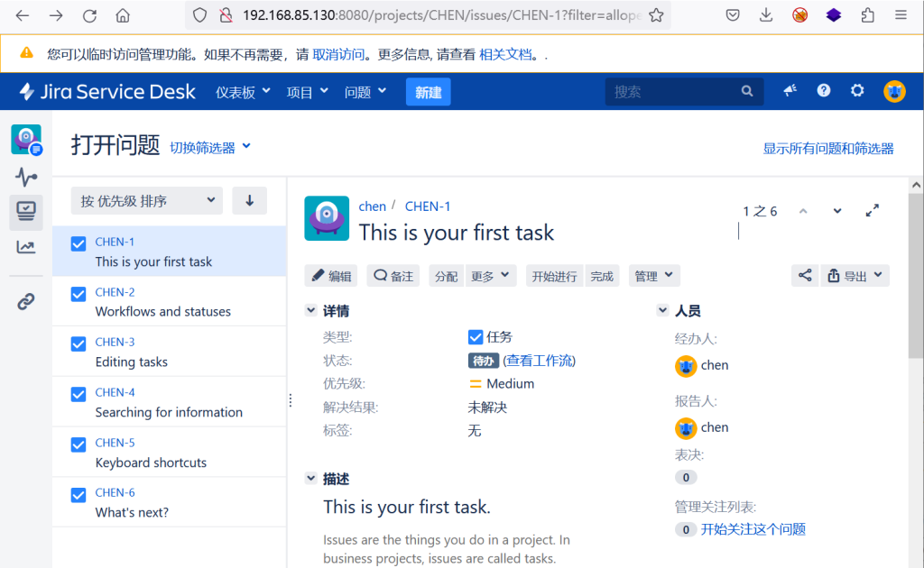
Task: Open the 相关文档 documentation link
Action: tap(505, 55)
